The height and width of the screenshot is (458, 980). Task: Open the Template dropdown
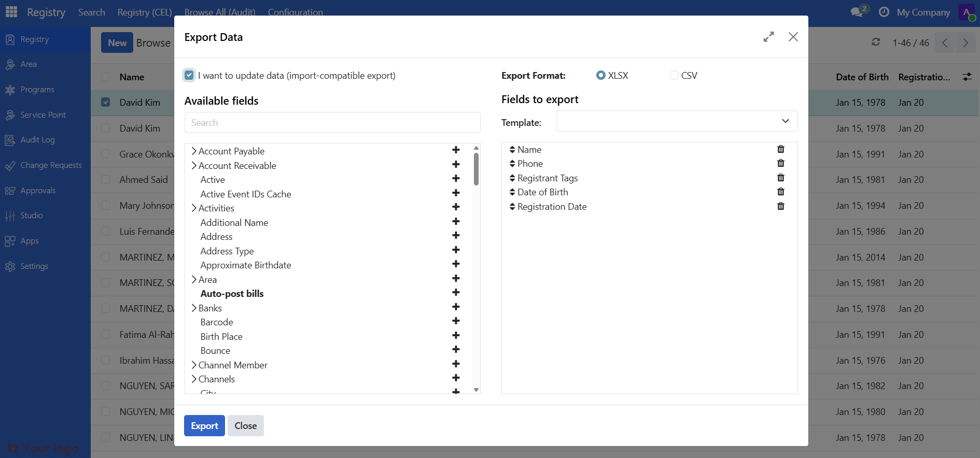[x=677, y=121]
